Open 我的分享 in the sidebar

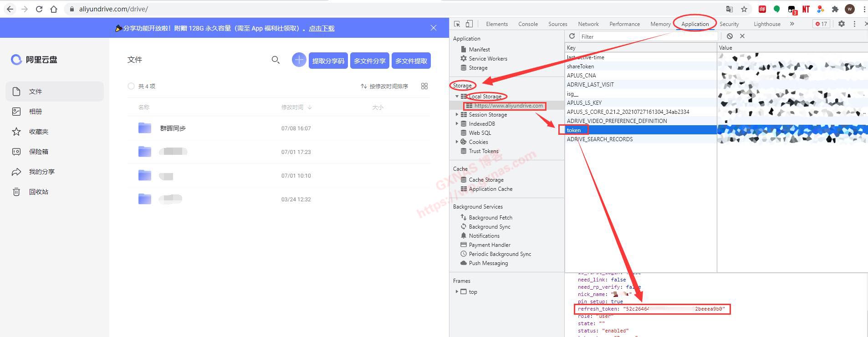click(x=55, y=172)
